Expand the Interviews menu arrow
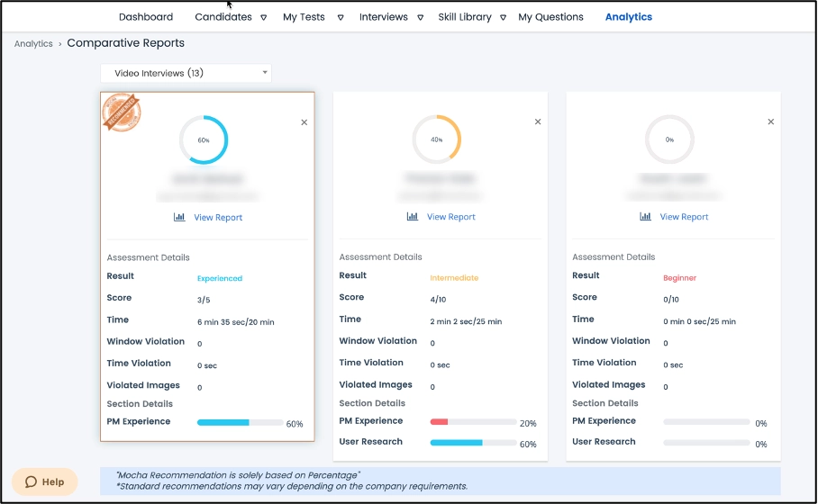The height and width of the screenshot is (504, 818). 420,17
